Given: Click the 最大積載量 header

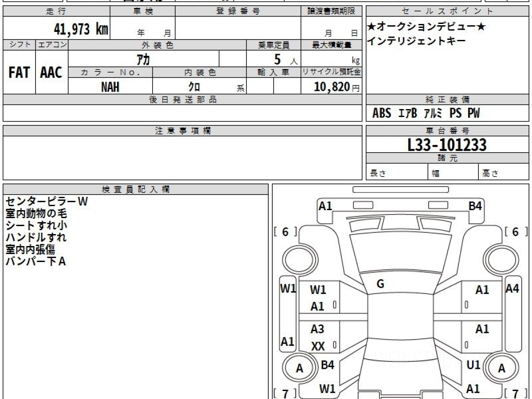Looking at the screenshot, I should pos(332,45).
